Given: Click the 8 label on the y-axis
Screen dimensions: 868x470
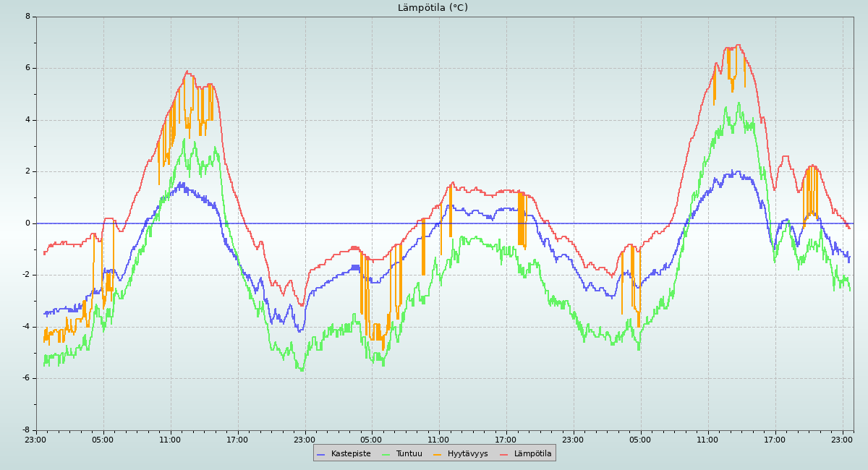Looking at the screenshot, I should (x=27, y=17).
